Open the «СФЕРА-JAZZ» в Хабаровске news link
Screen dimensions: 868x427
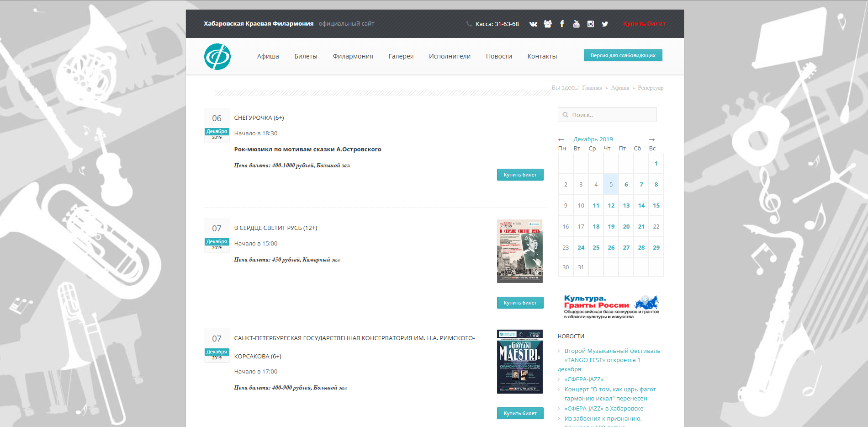tap(603, 409)
